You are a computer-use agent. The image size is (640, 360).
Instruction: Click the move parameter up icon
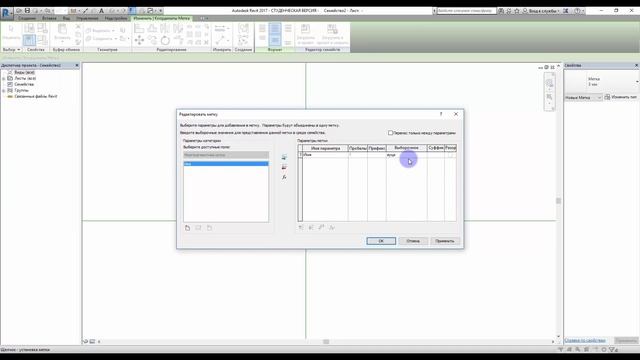pyautogui.click(x=301, y=227)
